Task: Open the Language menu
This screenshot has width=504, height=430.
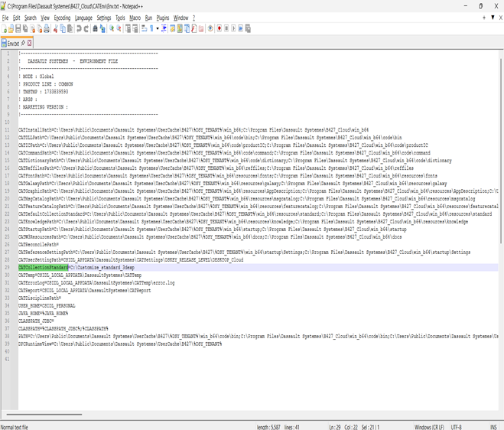Action: [x=83, y=18]
